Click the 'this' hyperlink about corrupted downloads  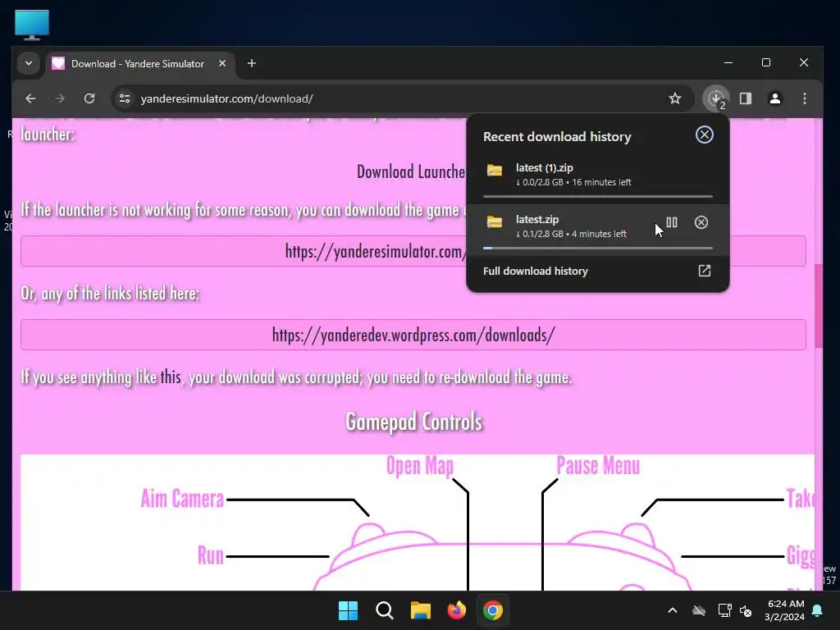click(171, 377)
